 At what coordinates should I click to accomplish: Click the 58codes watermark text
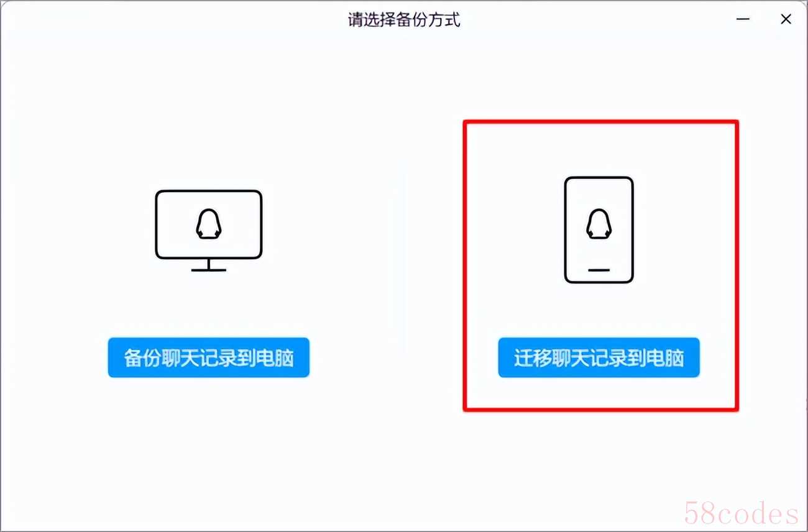(741, 514)
